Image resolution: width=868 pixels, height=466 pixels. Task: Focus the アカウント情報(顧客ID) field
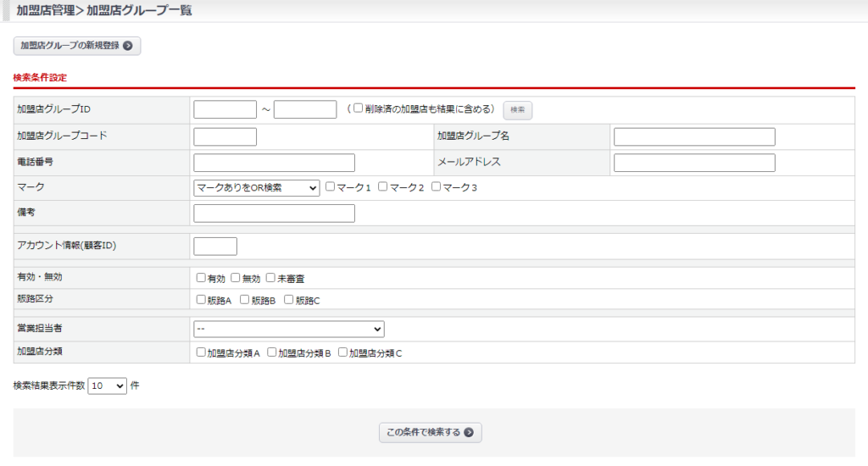(x=215, y=246)
